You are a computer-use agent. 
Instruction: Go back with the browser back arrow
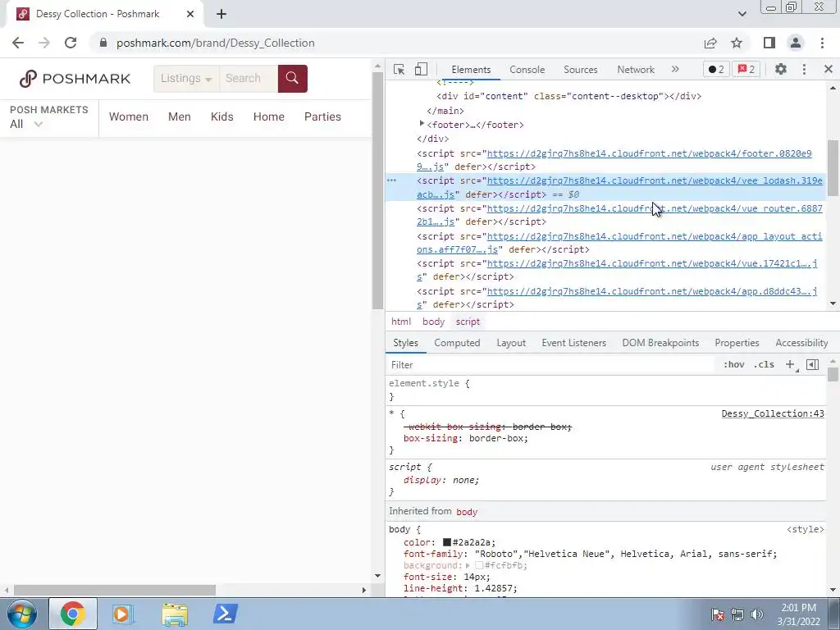(x=18, y=43)
